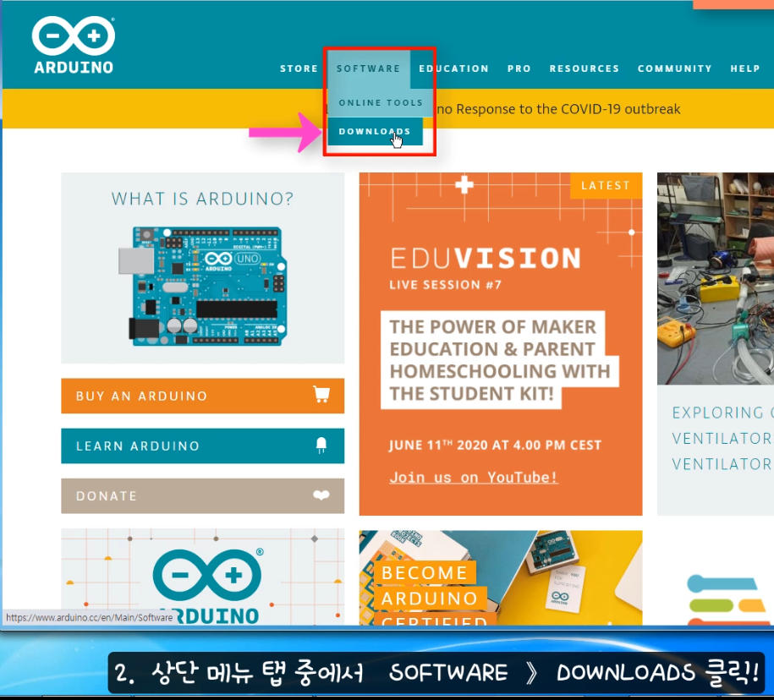Click the EDUVISION live session heading

[486, 259]
